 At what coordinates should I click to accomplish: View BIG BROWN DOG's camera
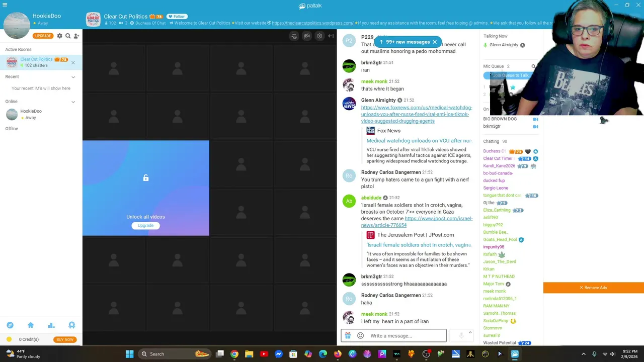coord(535,120)
